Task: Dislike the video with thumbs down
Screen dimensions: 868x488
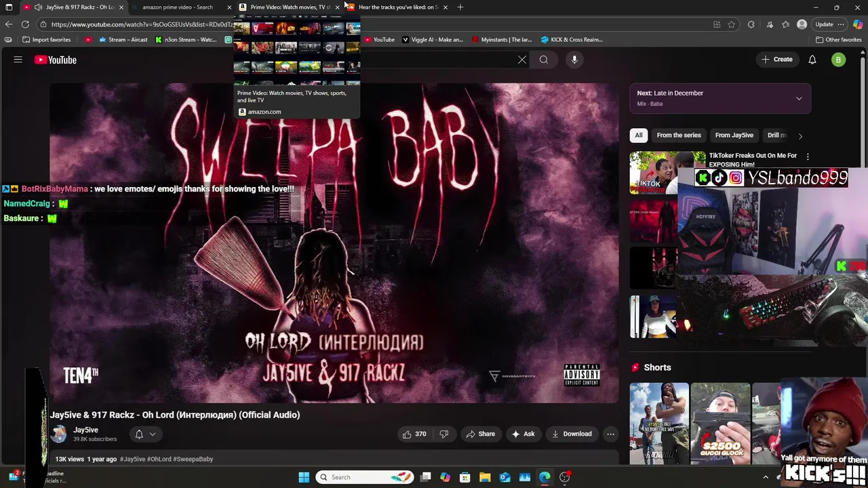Action: point(444,434)
